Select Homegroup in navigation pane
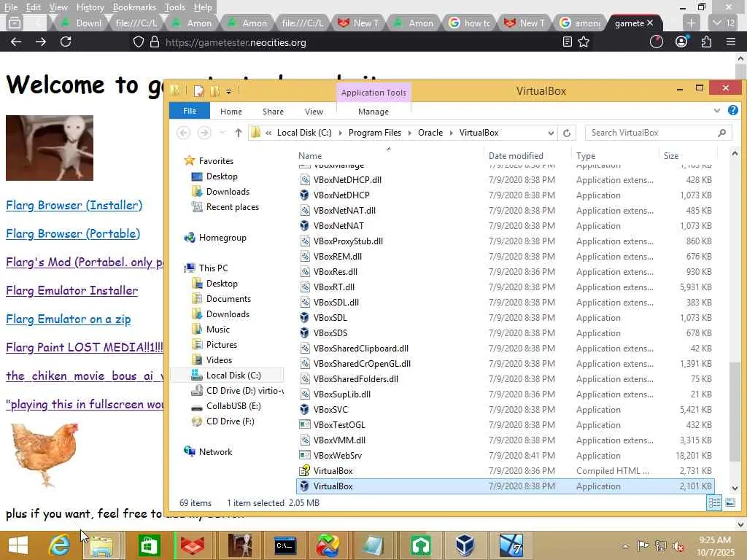Image resolution: width=747 pixels, height=560 pixels. pyautogui.click(x=222, y=238)
